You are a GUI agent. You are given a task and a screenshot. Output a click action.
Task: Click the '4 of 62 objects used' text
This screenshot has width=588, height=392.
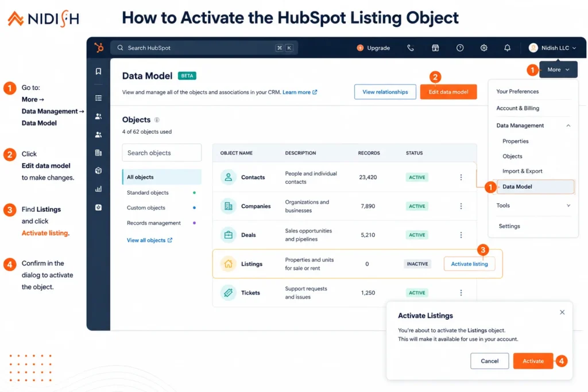tap(146, 131)
